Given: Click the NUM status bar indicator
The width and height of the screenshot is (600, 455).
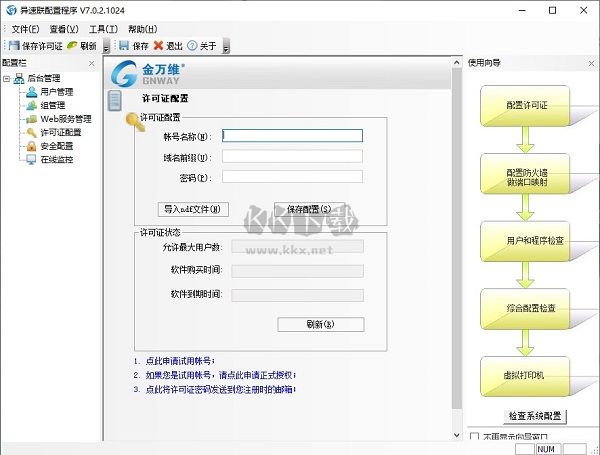Looking at the screenshot, I should 547,449.
